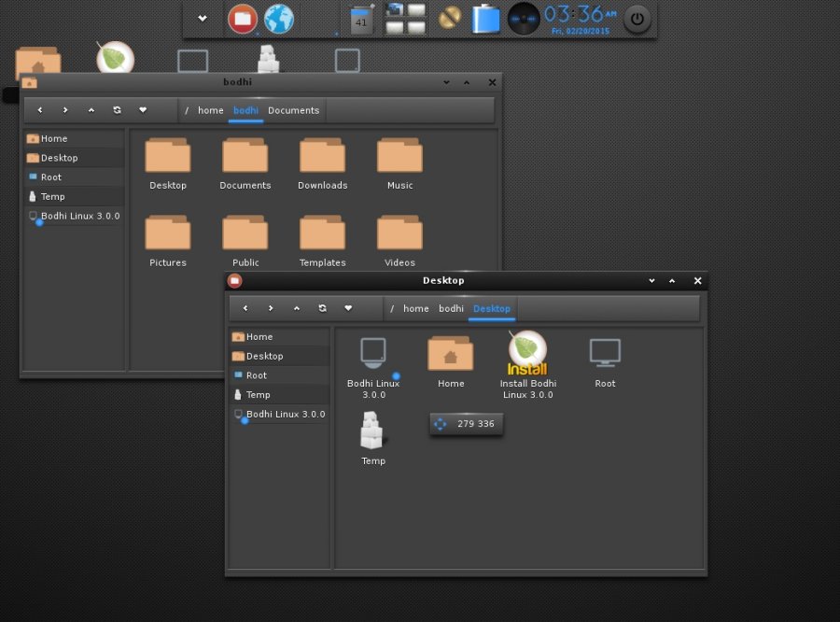The height and width of the screenshot is (622, 840).
Task: Open the home folder icon on desktop background
Action: point(38,61)
